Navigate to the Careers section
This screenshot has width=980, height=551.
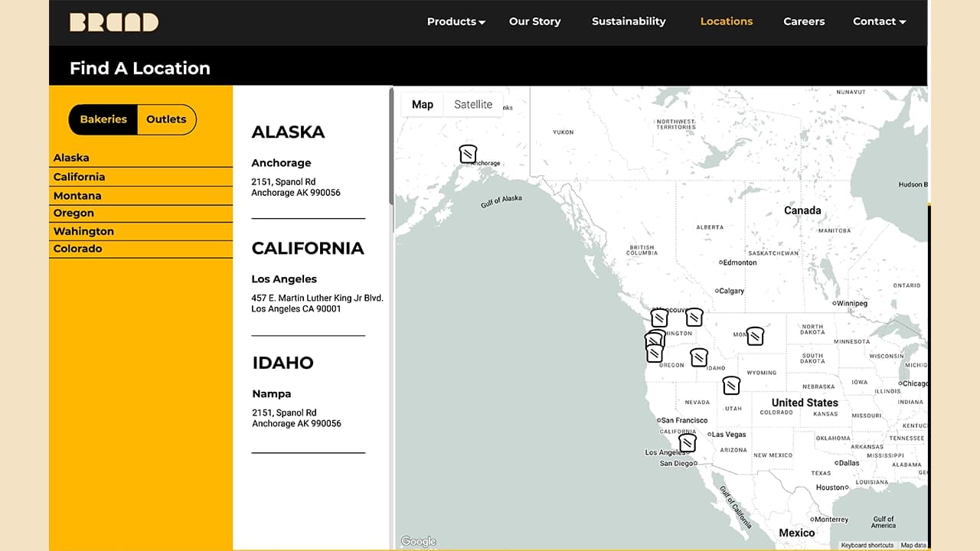click(804, 21)
